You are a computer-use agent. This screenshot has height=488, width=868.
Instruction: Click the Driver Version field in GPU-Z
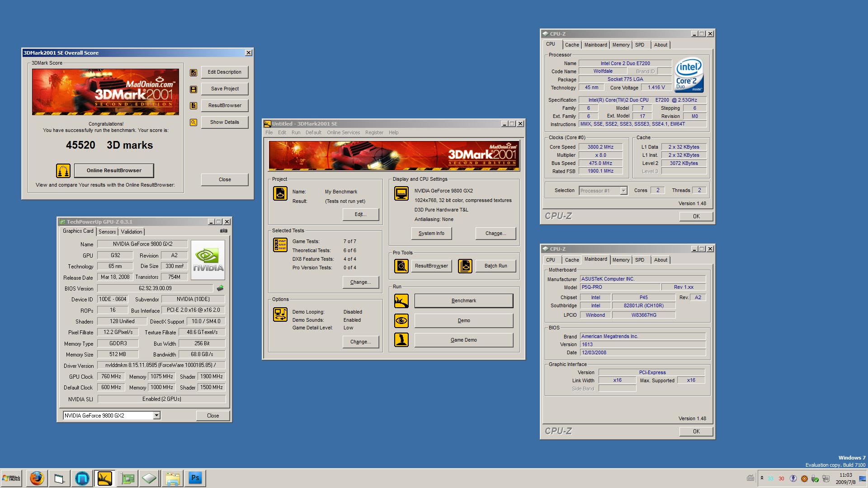pyautogui.click(x=161, y=365)
